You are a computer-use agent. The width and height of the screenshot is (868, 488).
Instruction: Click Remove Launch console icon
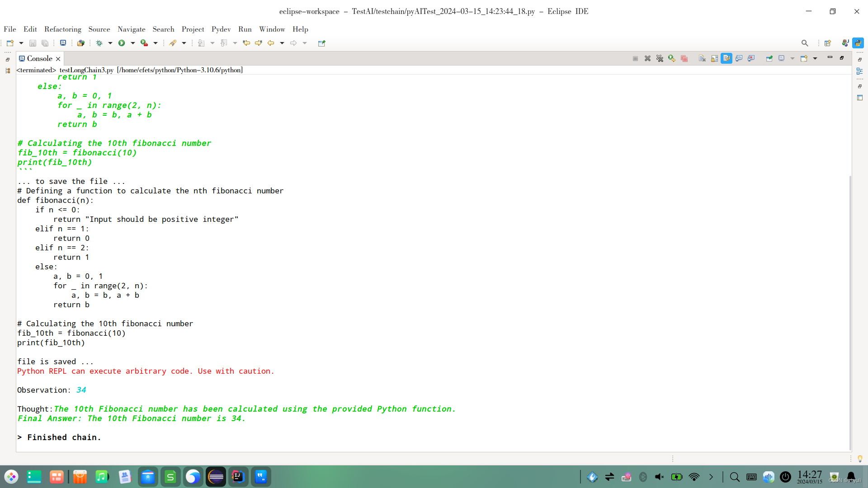coord(648,58)
